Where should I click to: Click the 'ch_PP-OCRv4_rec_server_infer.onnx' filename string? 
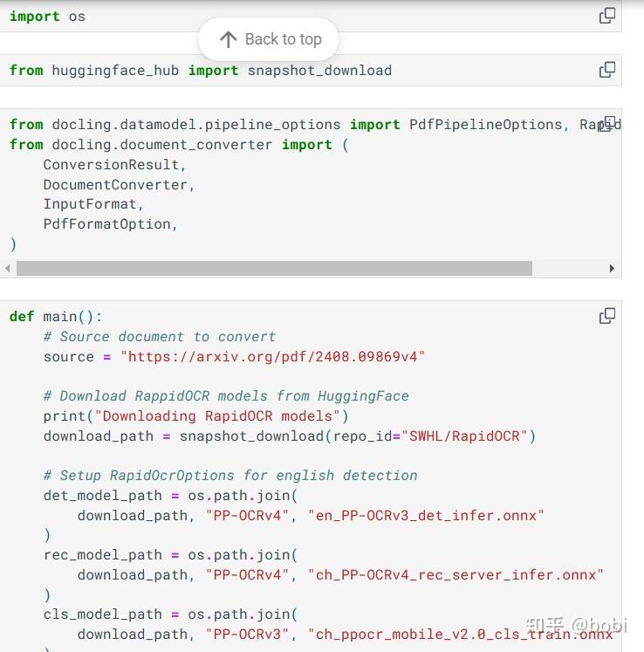(456, 574)
